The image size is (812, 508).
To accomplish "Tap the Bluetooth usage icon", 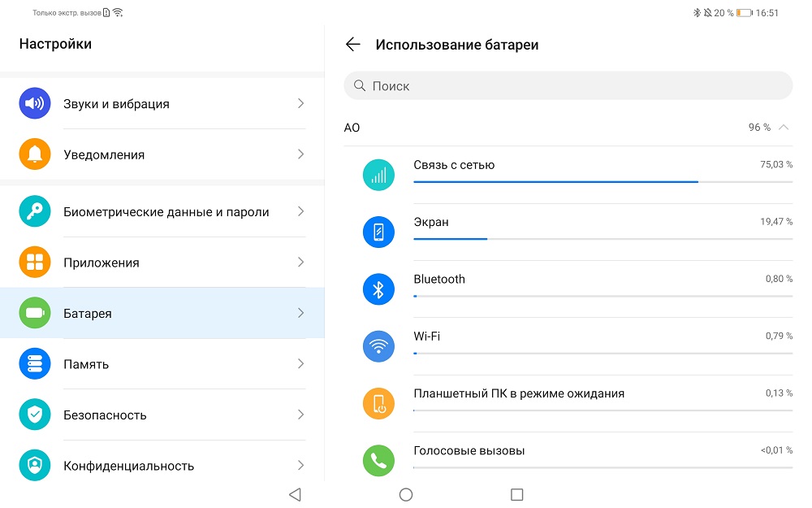I will (378, 289).
